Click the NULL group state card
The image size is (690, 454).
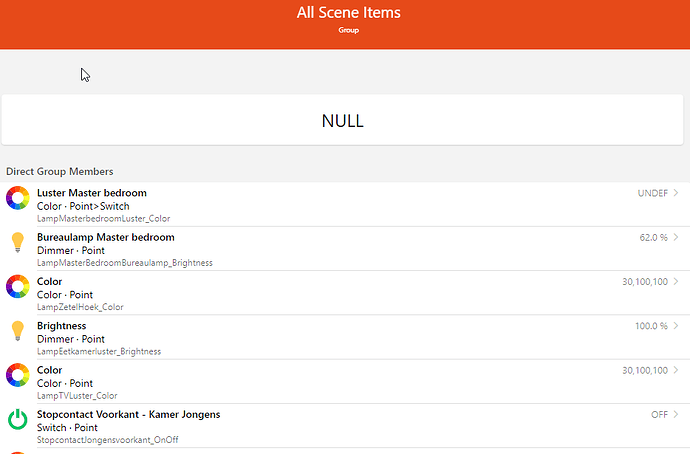(342, 120)
